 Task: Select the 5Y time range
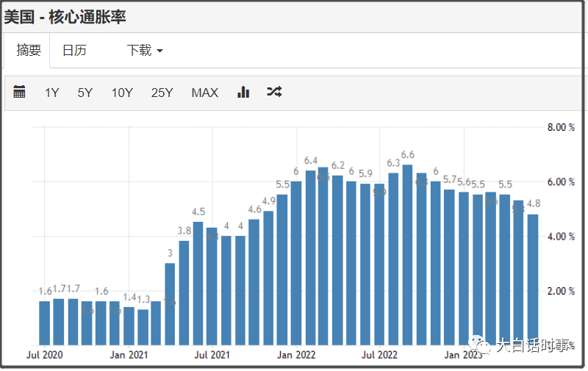pos(85,93)
